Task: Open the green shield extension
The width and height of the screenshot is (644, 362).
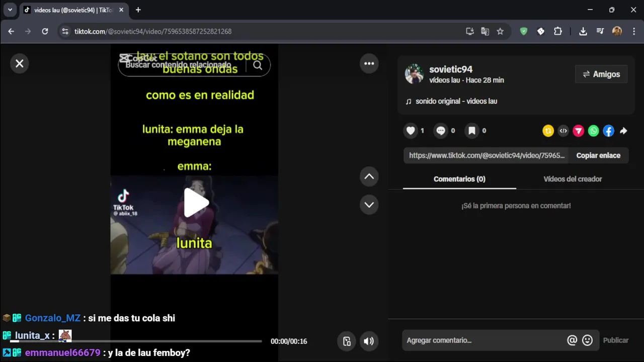Action: click(524, 31)
